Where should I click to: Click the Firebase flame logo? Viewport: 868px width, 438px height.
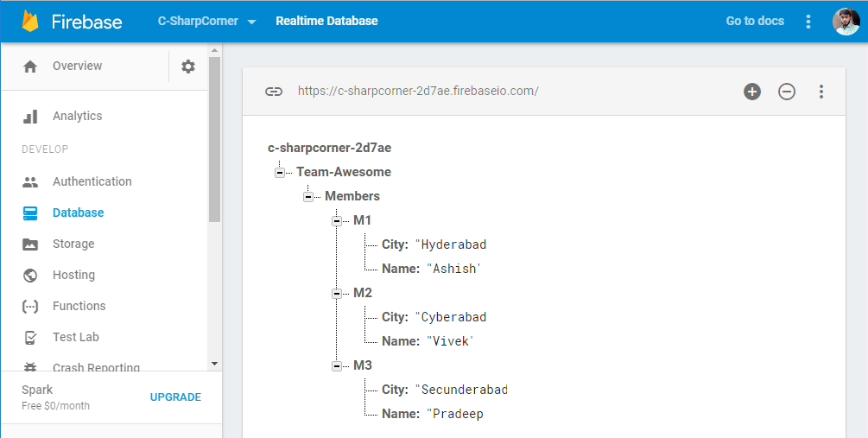[30, 21]
